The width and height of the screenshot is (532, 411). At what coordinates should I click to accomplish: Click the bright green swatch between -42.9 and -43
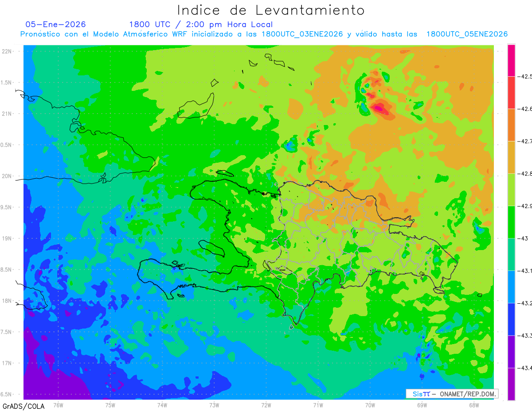click(511, 222)
